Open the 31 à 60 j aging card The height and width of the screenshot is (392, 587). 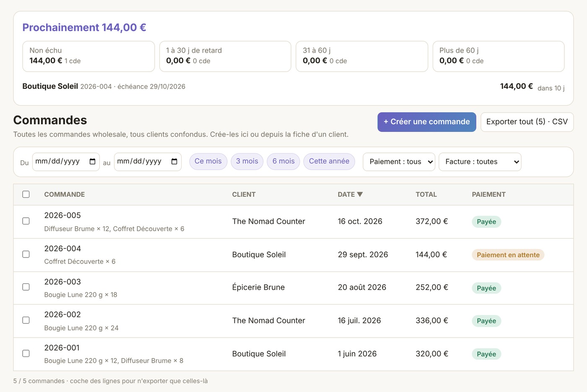362,56
